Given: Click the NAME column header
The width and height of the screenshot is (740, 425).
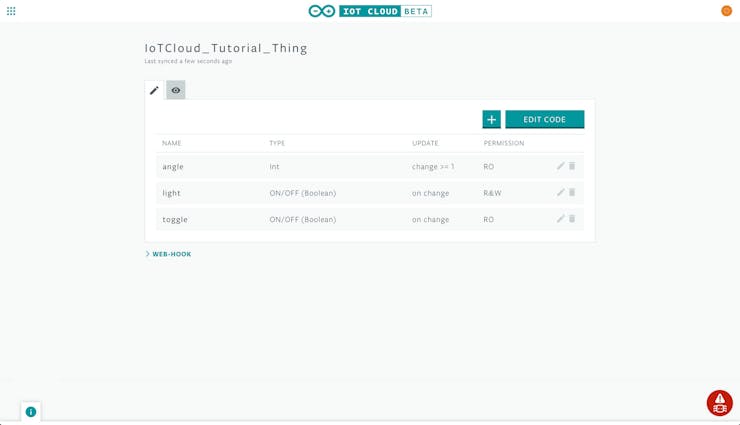Looking at the screenshot, I should pos(171,143).
